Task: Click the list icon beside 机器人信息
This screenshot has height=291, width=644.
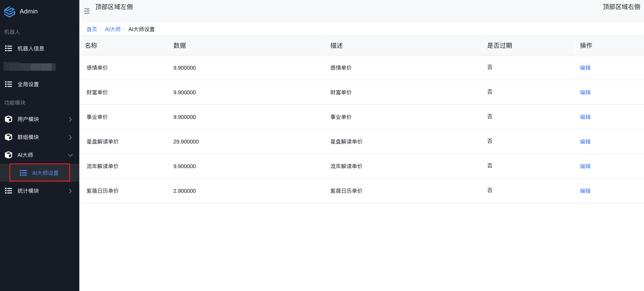Action: point(9,48)
